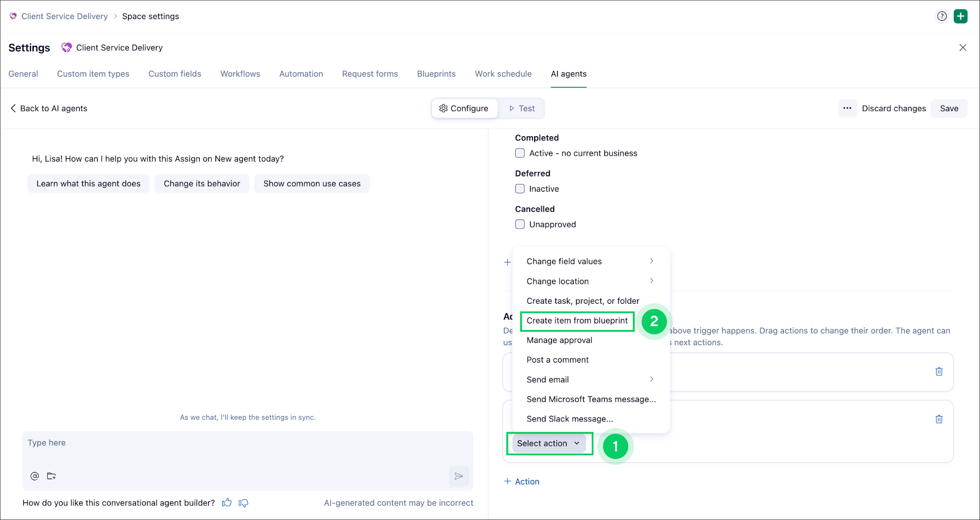Select the Configure mode button
Viewport: 980px width, 520px height.
pos(464,108)
